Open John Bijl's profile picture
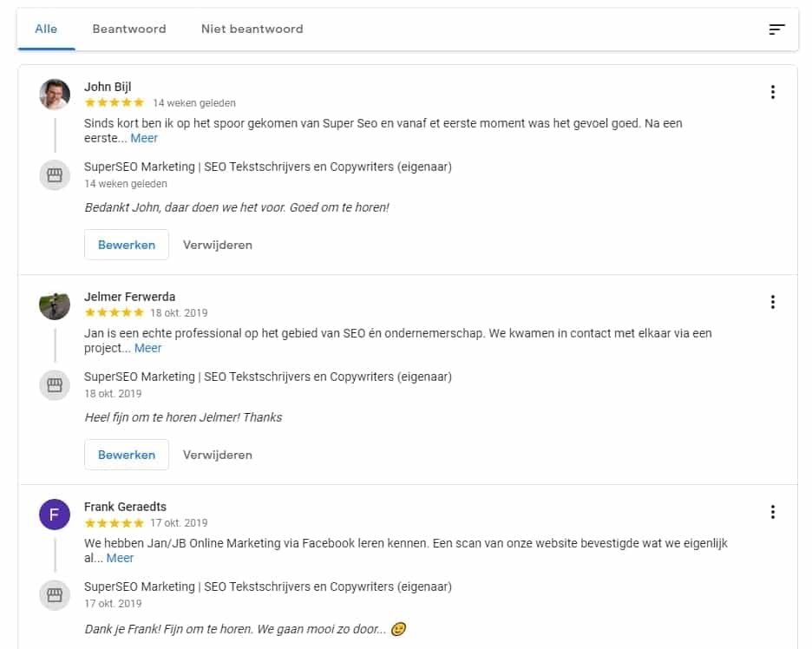Image resolution: width=812 pixels, height=649 pixels. [x=55, y=94]
